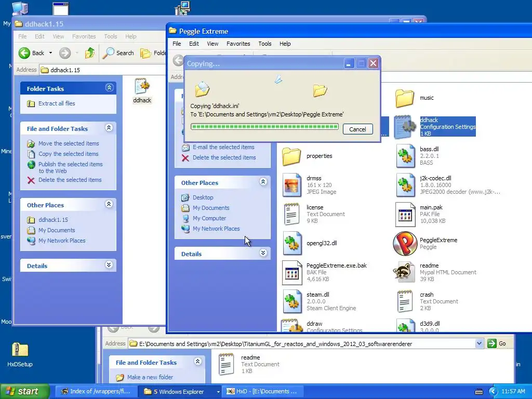The height and width of the screenshot is (399, 532).
Task: Collapse Other Places panel in Peggle Extreme
Action: tap(263, 182)
